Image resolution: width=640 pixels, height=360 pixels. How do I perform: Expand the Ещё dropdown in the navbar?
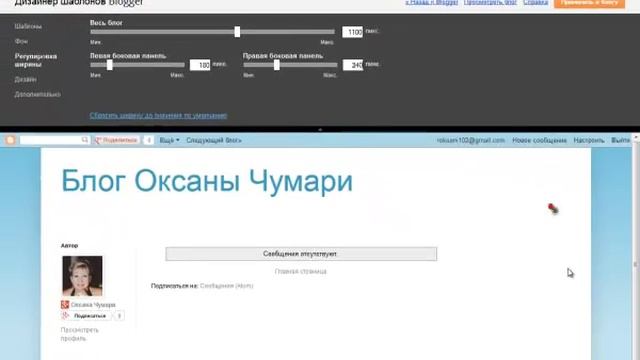coord(169,140)
